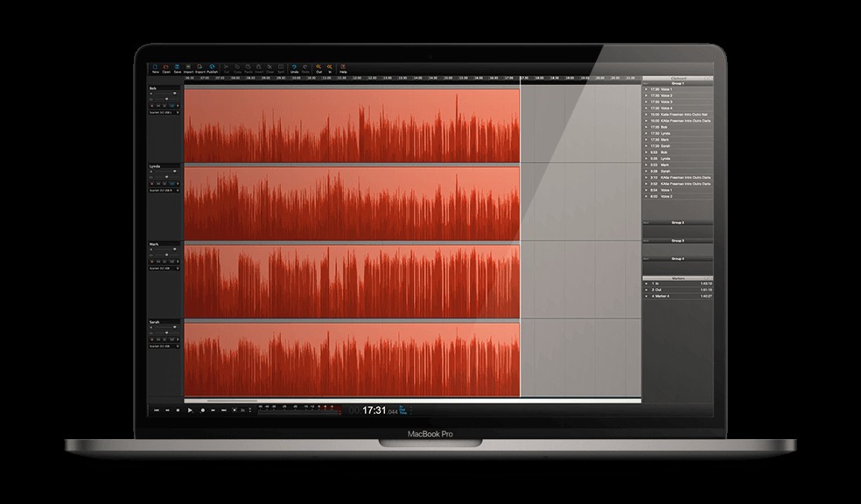Click the Import icon
861x504 pixels.
pos(188,68)
